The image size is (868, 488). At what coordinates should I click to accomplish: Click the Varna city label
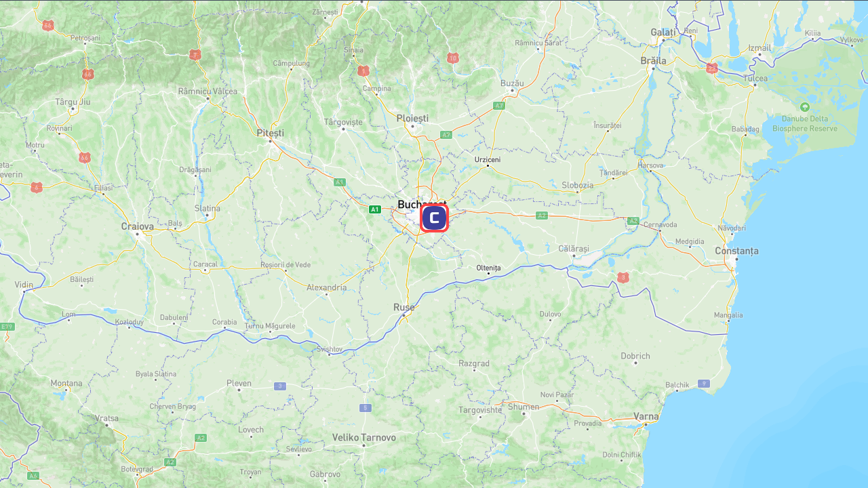coord(646,416)
